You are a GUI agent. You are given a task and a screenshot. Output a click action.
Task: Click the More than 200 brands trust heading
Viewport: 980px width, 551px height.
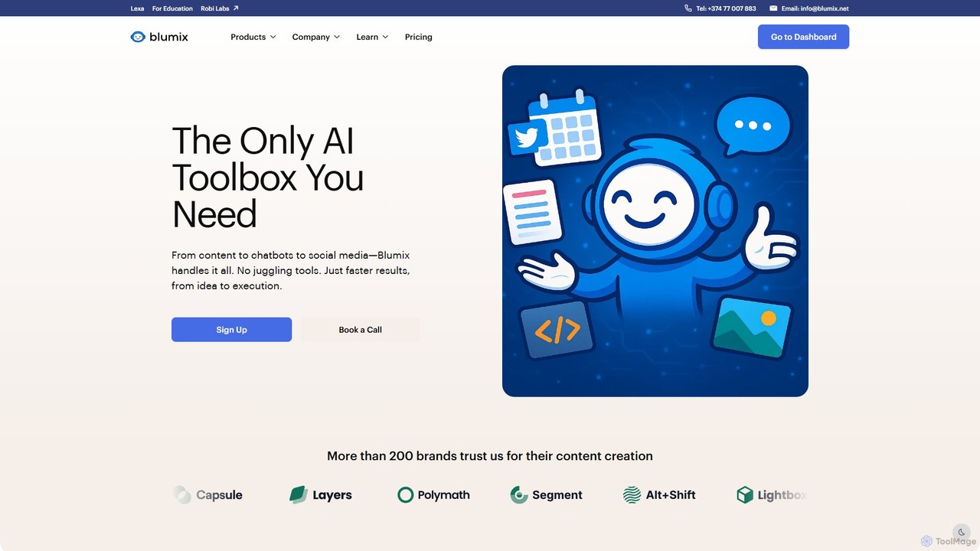point(490,456)
